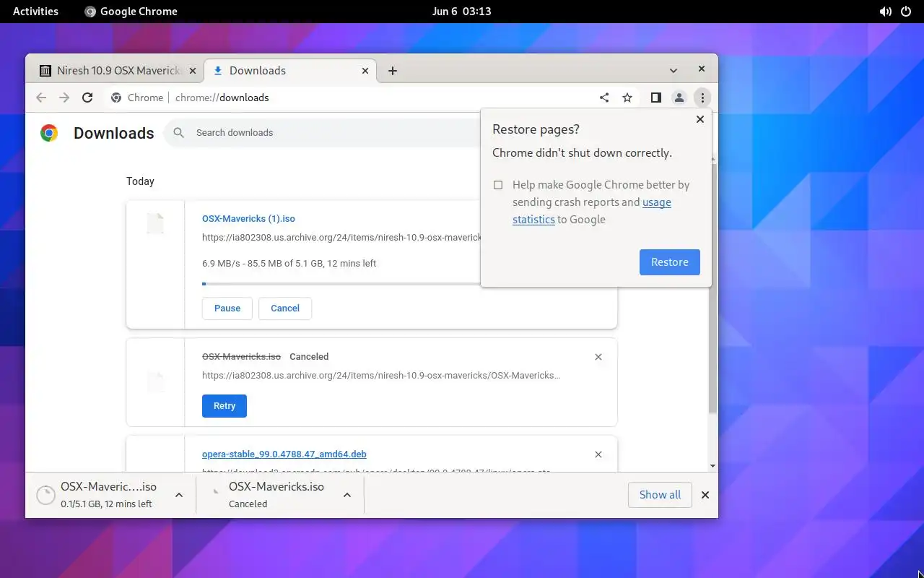This screenshot has width=924, height=578.
Task: Close the downloads shelf bar
Action: coord(705,495)
